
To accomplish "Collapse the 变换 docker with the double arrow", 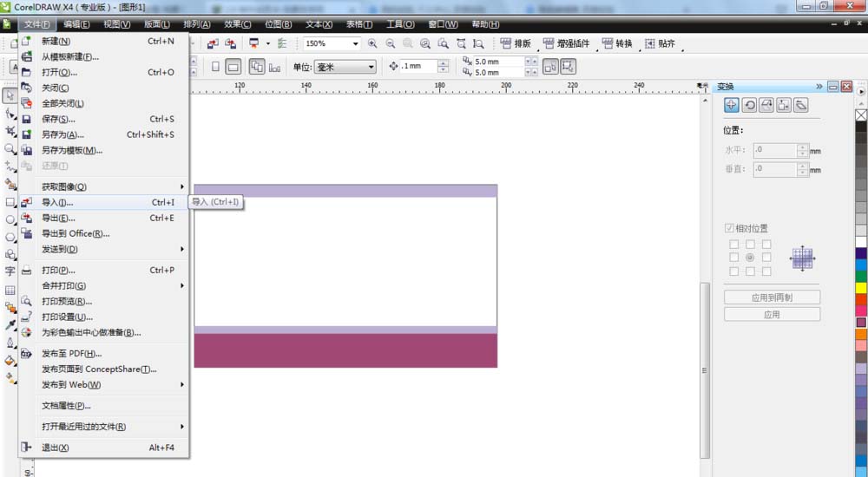I will point(819,87).
